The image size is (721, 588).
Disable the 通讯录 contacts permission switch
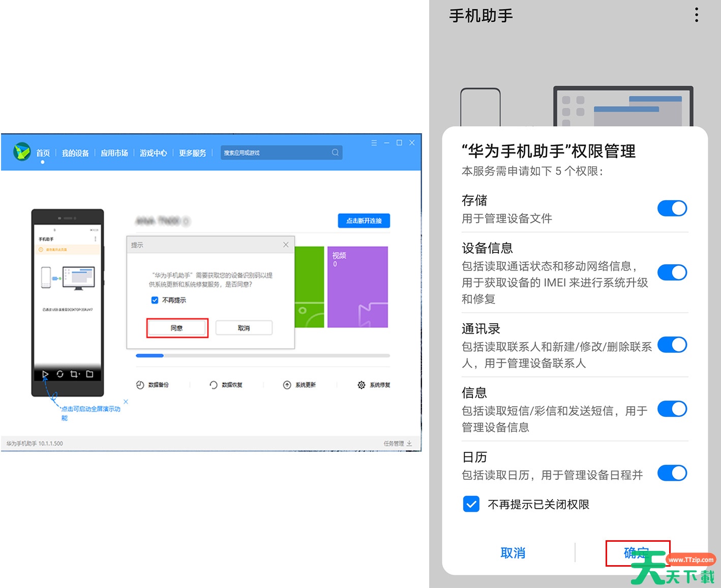coord(672,345)
